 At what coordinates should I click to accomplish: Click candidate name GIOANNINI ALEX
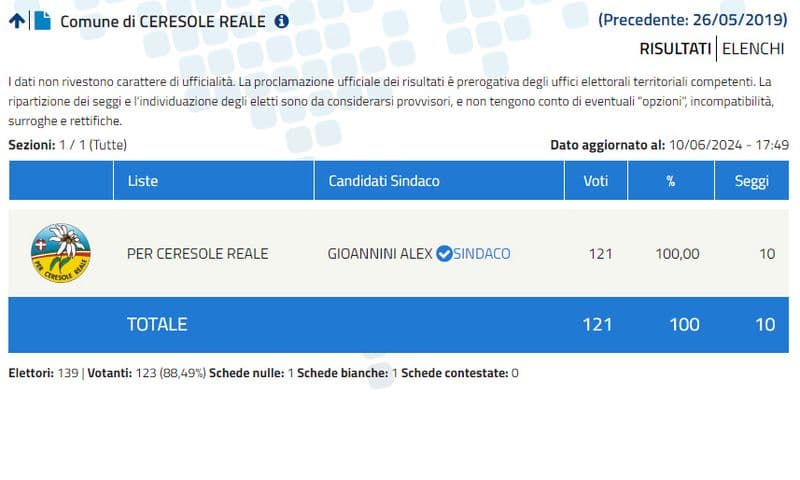point(380,254)
